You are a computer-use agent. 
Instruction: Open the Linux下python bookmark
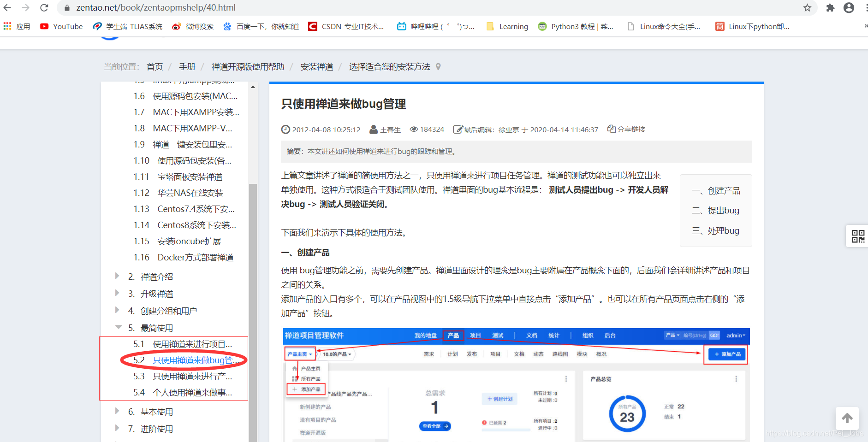tap(752, 26)
